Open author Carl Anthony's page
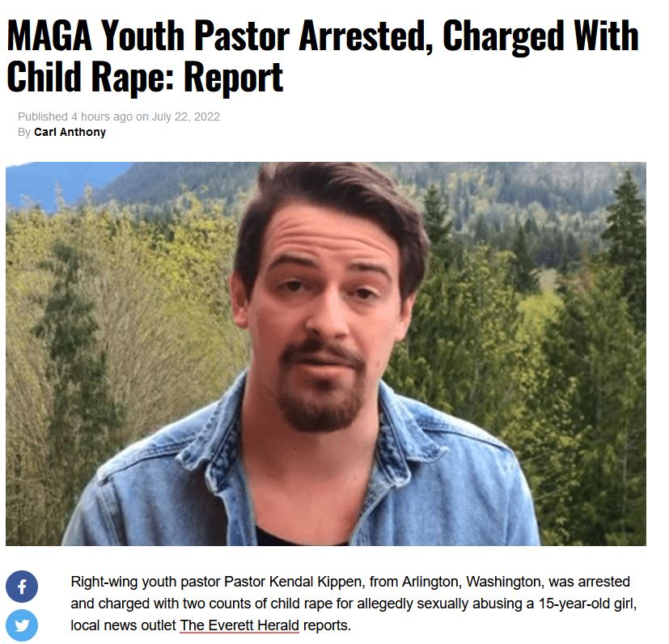The width and height of the screenshot is (669, 644). coord(70,133)
